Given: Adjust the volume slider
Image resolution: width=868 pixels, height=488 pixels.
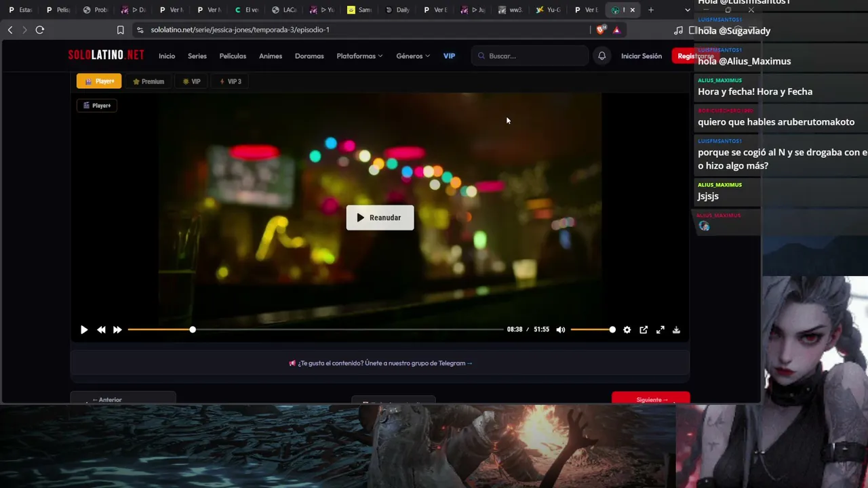Looking at the screenshot, I should point(593,330).
